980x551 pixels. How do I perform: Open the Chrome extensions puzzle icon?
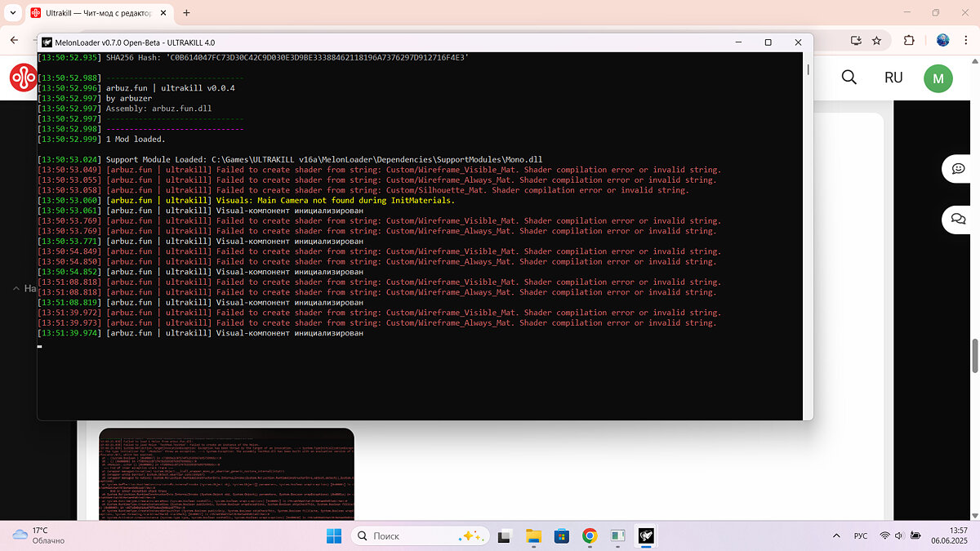[909, 40]
